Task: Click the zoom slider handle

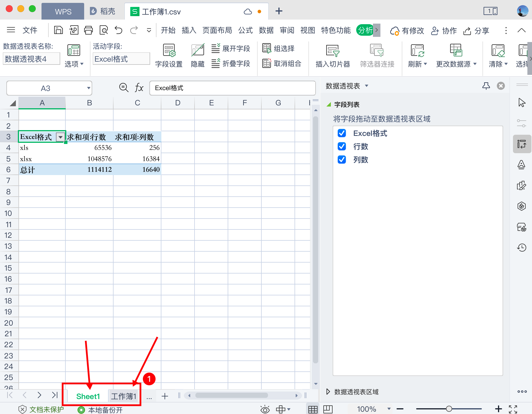Action: pos(449,409)
